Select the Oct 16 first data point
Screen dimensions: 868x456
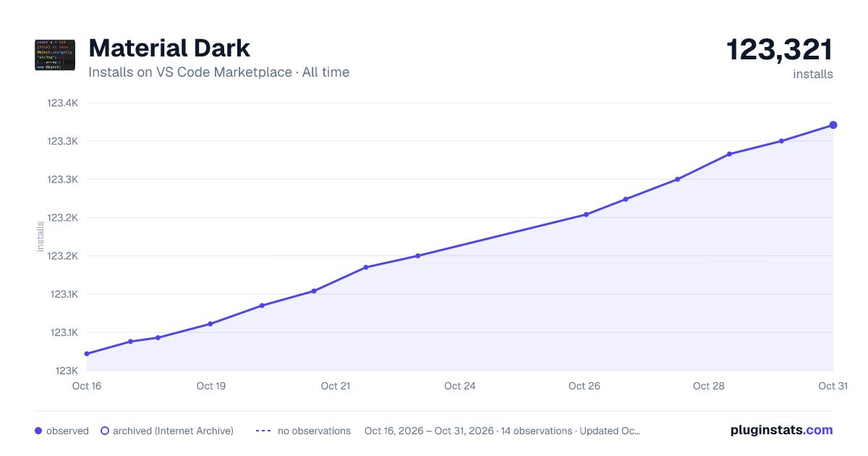[x=87, y=354]
